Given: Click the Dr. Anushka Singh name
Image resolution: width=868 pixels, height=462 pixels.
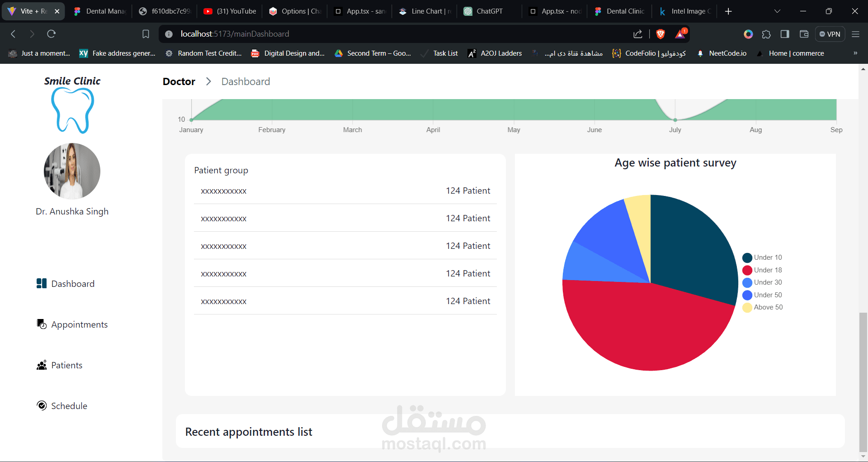Looking at the screenshot, I should pos(72,211).
